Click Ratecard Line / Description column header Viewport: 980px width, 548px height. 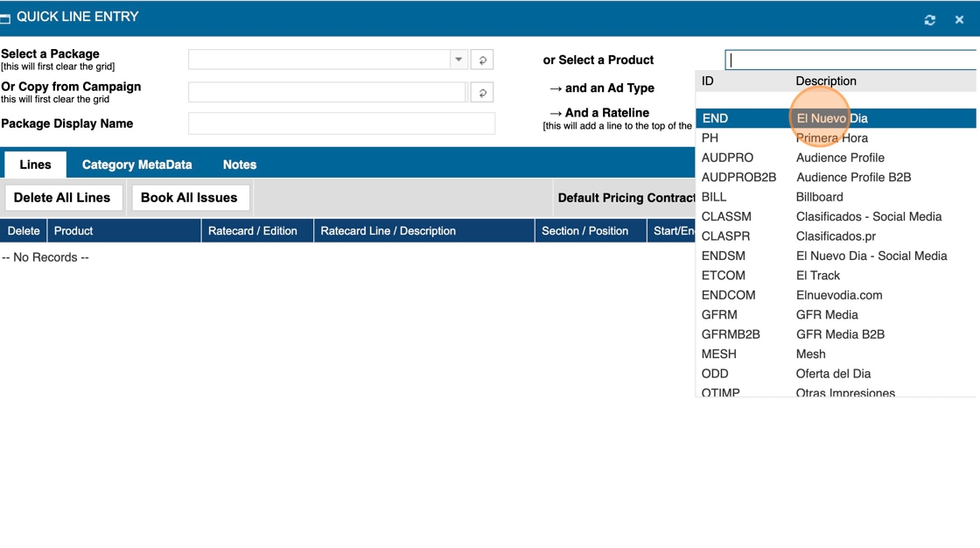[423, 231]
